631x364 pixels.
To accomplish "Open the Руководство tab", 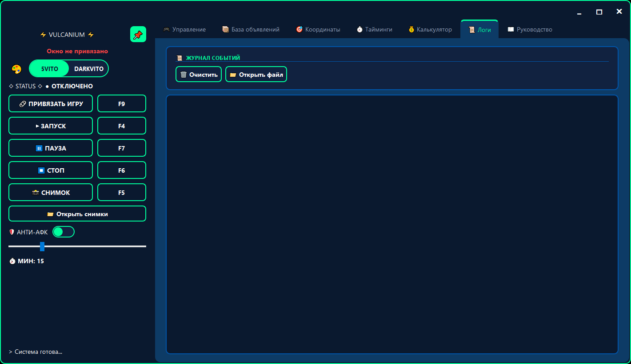I will tap(530, 29).
